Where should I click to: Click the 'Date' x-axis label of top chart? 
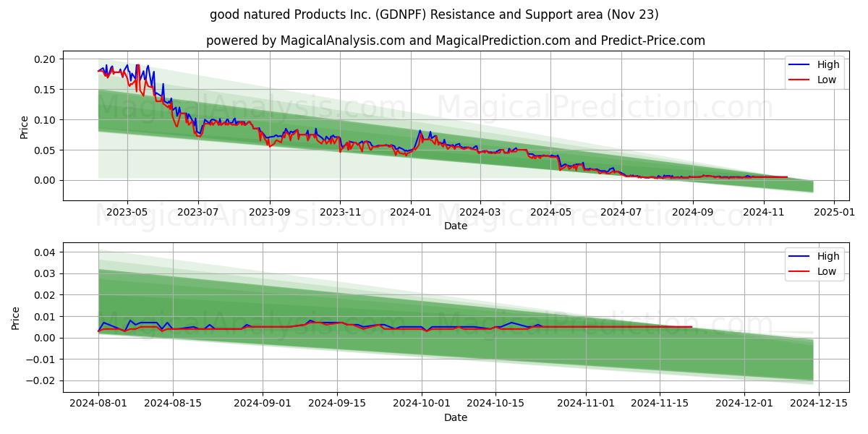(456, 226)
